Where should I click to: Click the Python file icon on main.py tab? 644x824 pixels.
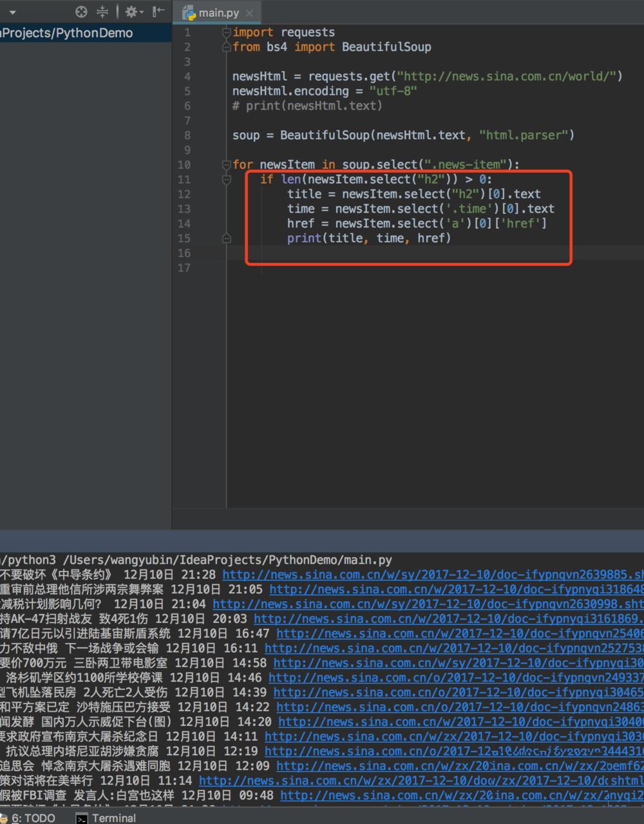(189, 13)
